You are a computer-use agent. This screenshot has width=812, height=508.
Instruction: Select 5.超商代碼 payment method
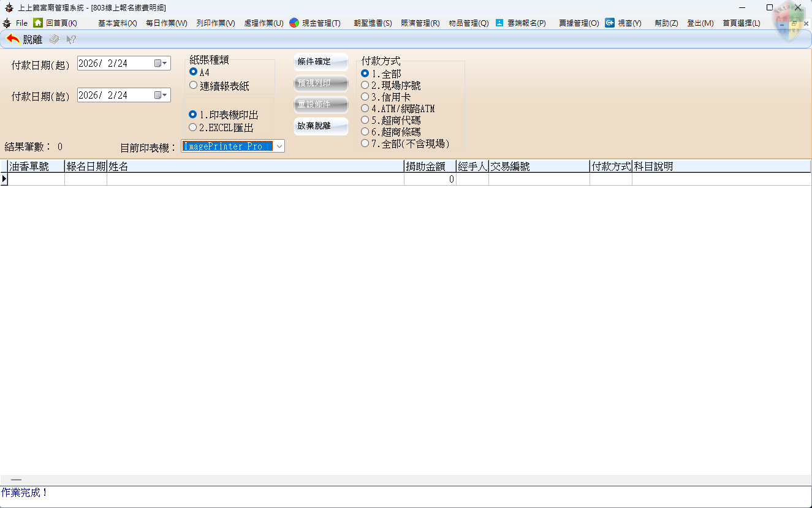tap(365, 120)
